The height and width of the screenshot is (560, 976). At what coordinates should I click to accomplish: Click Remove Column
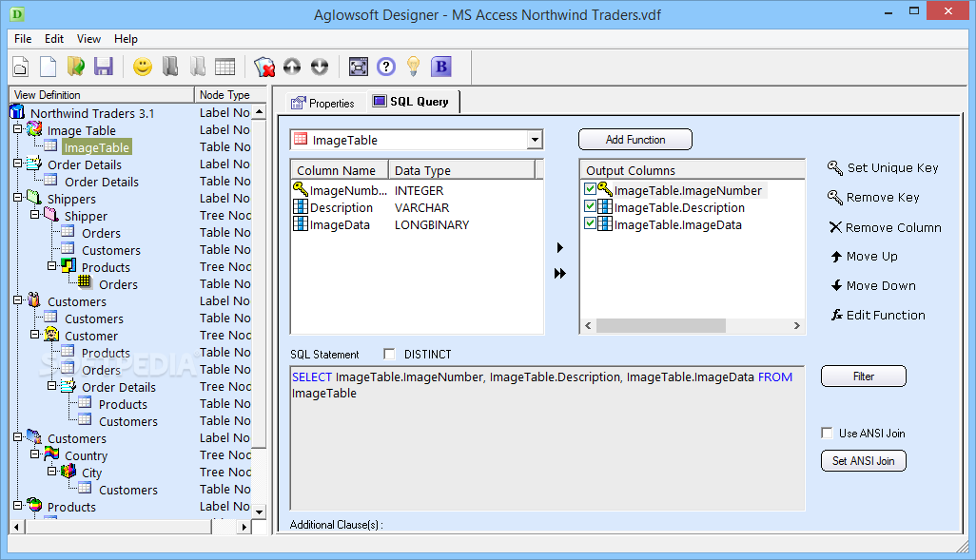[885, 228]
